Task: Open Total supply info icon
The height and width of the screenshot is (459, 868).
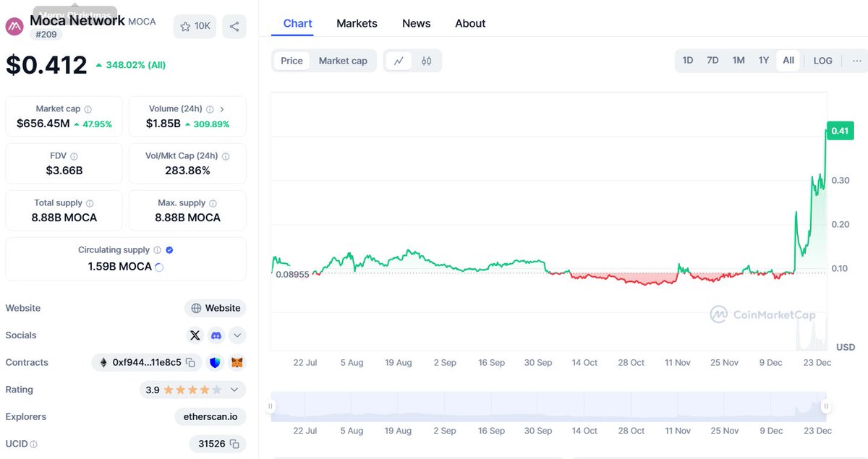Action: click(90, 204)
